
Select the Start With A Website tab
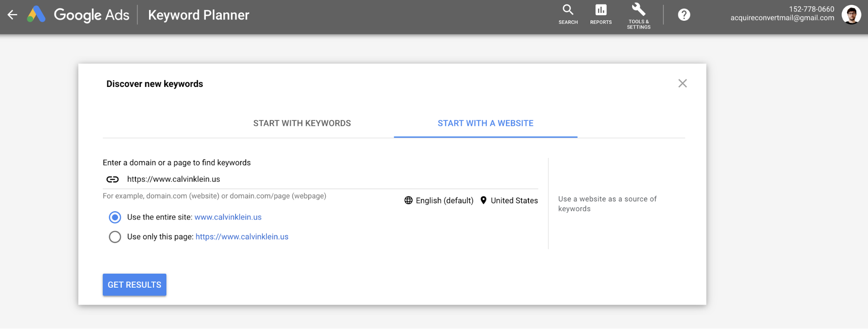click(x=485, y=123)
